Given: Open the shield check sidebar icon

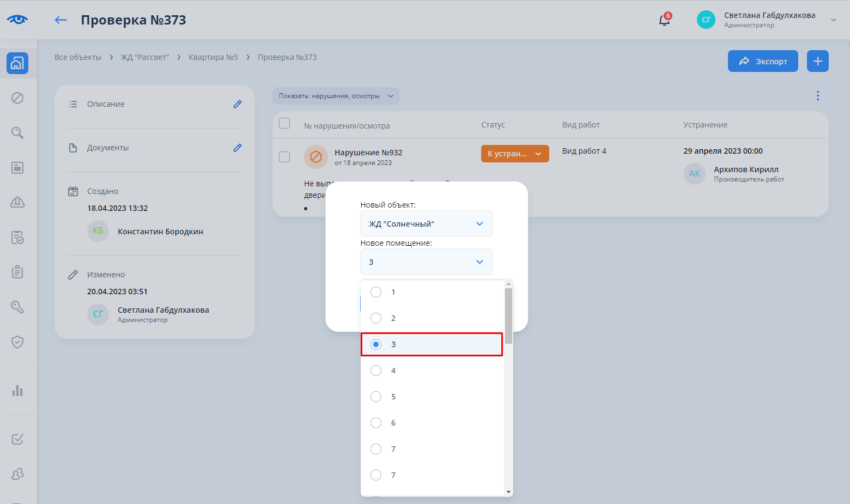Looking at the screenshot, I should click(17, 342).
